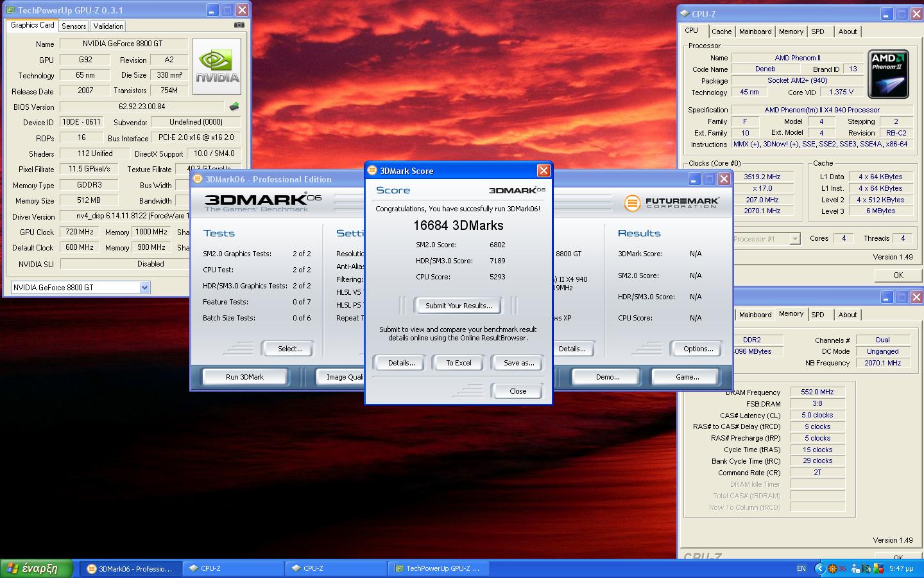This screenshot has width=924, height=578.
Task: Click the DRAM Frequency value 552.0 MHz
Action: [x=817, y=392]
